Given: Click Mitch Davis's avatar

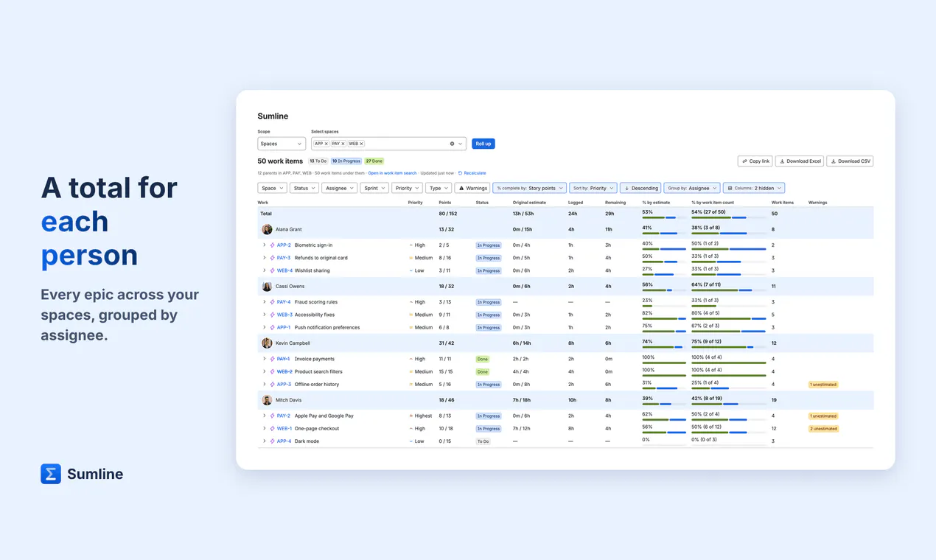Looking at the screenshot, I should (x=267, y=400).
